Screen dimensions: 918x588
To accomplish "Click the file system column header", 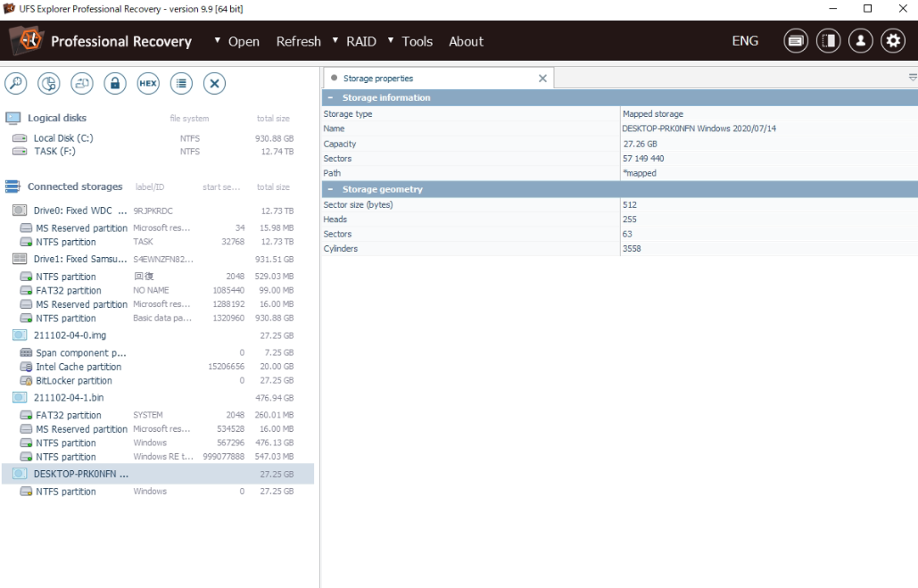I will (189, 119).
